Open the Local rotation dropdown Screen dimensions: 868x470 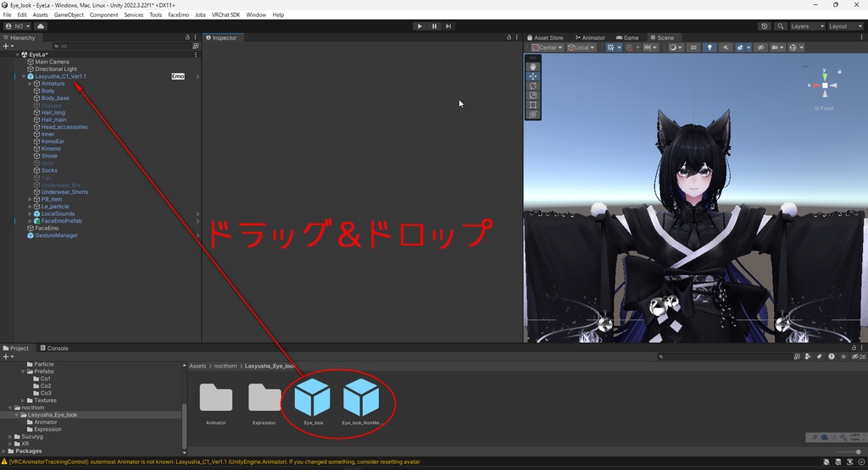pos(581,47)
